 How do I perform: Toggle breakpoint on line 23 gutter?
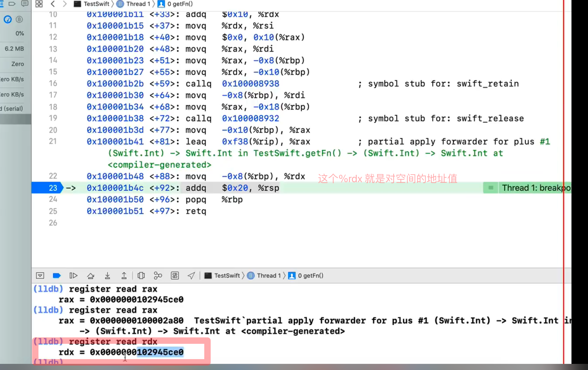pos(47,188)
